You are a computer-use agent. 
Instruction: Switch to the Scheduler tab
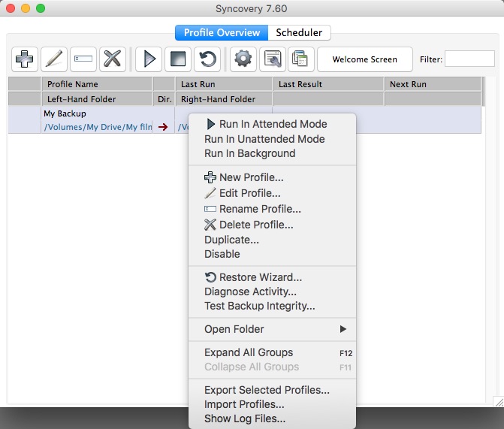(x=299, y=32)
